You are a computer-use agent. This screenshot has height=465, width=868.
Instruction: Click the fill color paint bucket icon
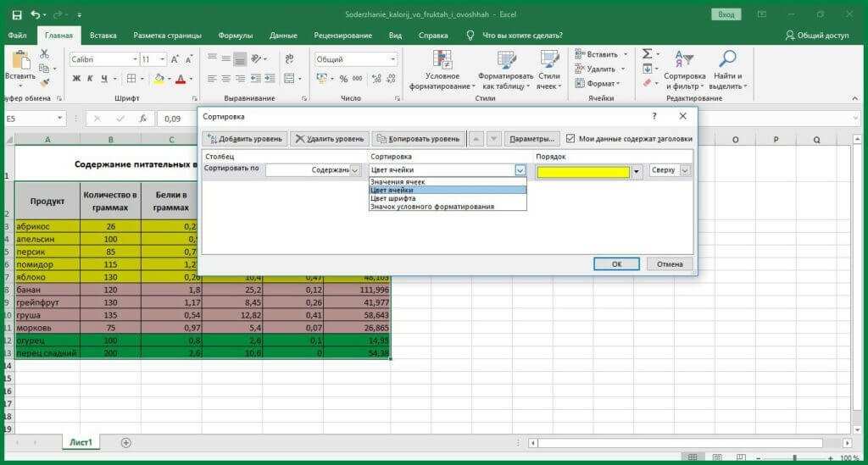pyautogui.click(x=157, y=79)
